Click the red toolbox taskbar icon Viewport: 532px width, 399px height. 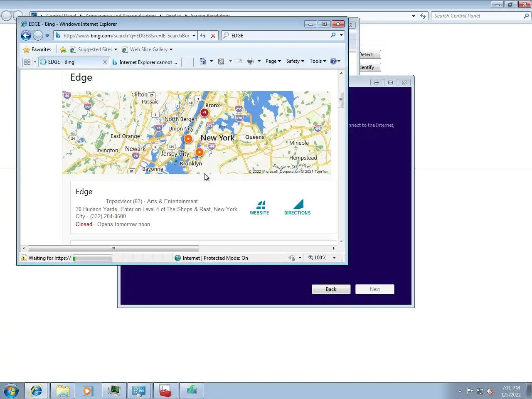[x=165, y=391]
